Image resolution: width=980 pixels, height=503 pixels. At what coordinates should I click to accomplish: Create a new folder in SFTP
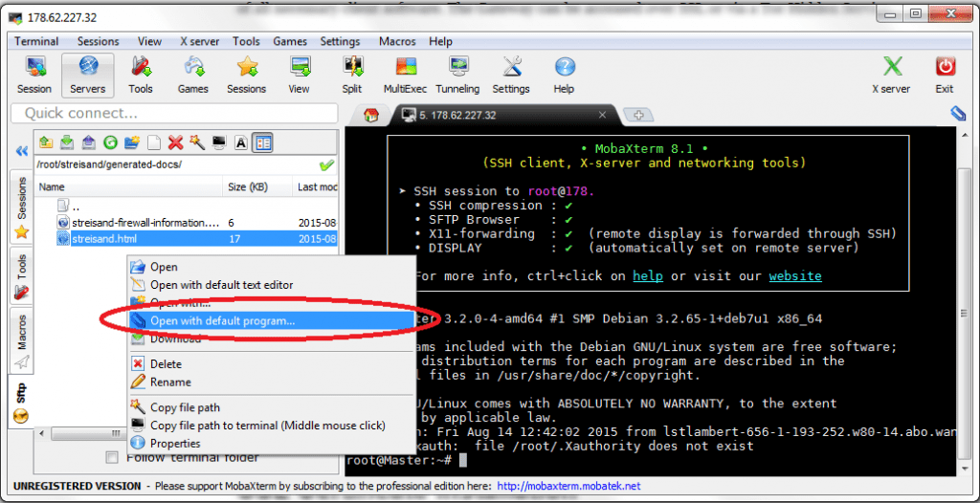click(x=132, y=143)
